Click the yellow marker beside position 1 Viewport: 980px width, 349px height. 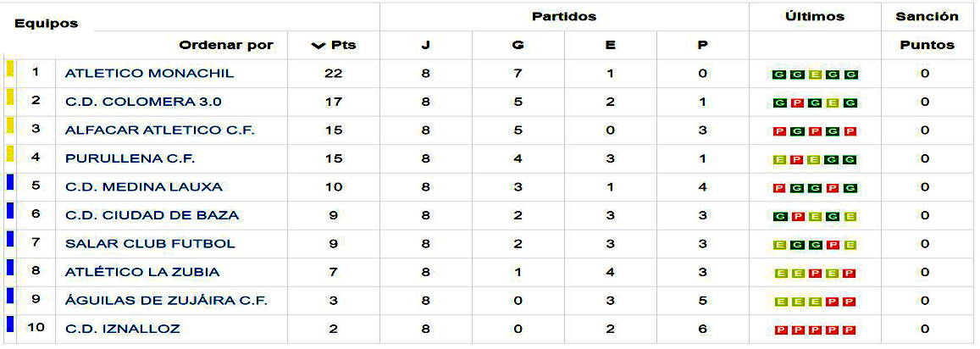9,69
